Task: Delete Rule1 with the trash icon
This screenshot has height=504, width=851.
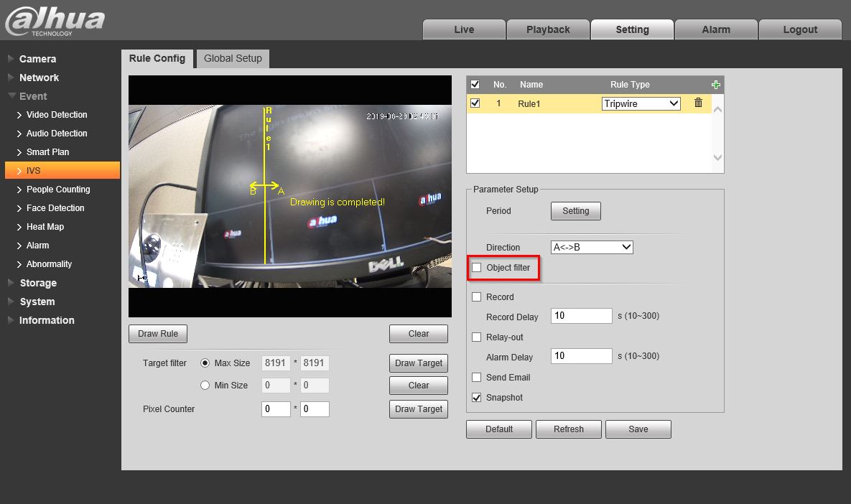Action: click(x=698, y=103)
